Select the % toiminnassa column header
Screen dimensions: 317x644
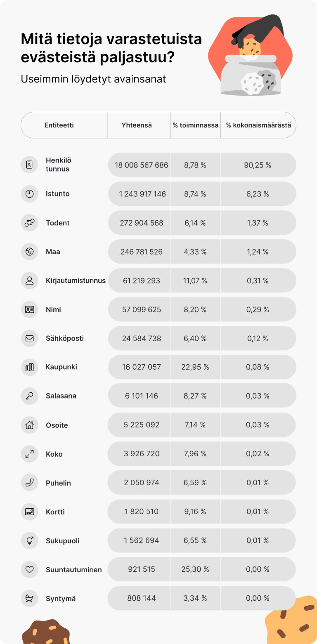click(196, 125)
